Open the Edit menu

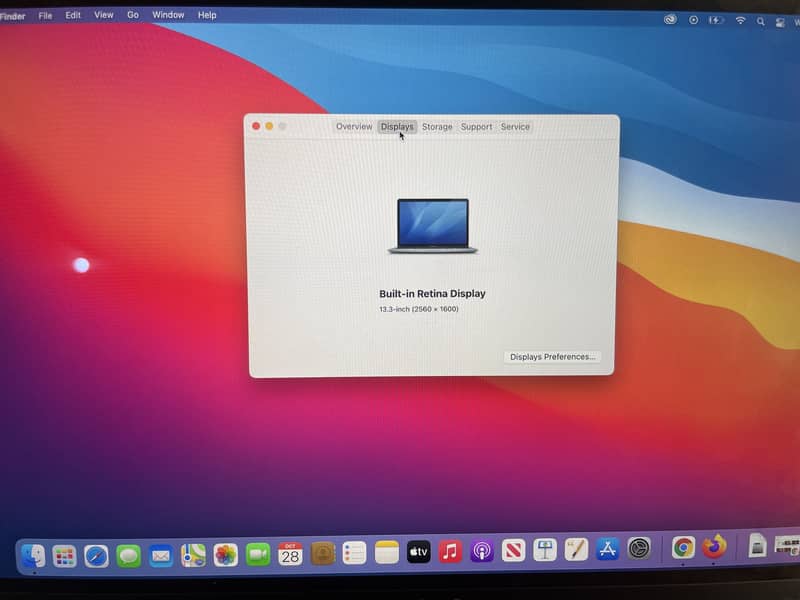point(73,15)
